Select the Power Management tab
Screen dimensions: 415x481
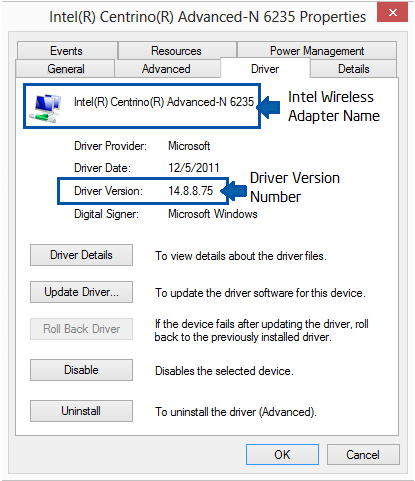[317, 50]
